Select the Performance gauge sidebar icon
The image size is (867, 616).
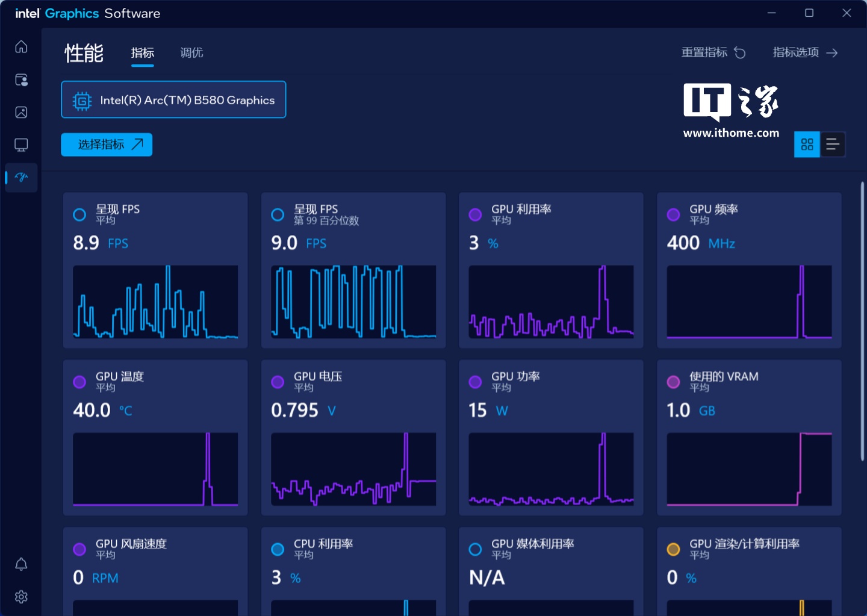pos(21,178)
